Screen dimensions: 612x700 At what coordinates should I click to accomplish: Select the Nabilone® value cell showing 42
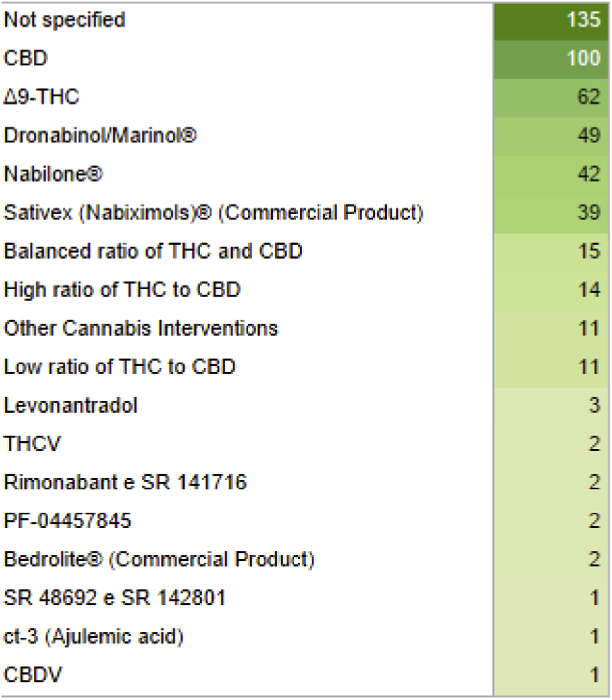pyautogui.click(x=551, y=174)
